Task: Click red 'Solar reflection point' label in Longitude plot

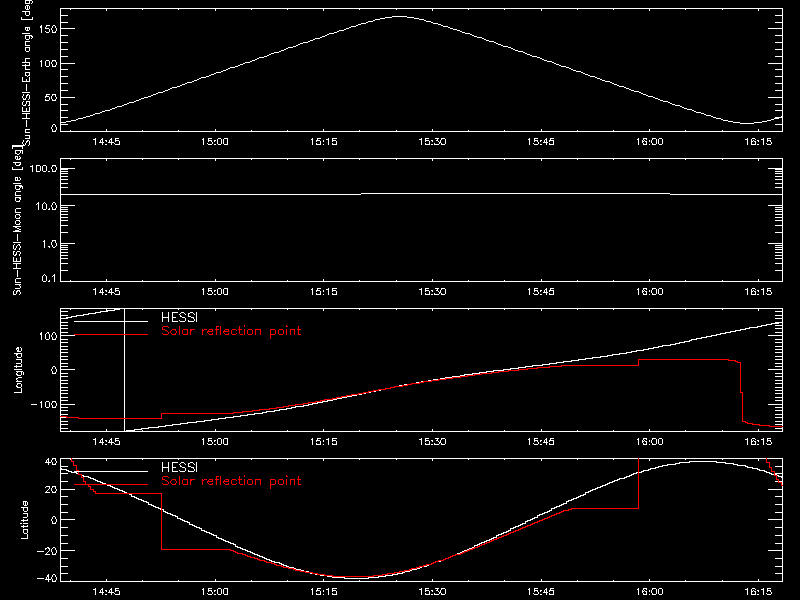Action: (231, 331)
